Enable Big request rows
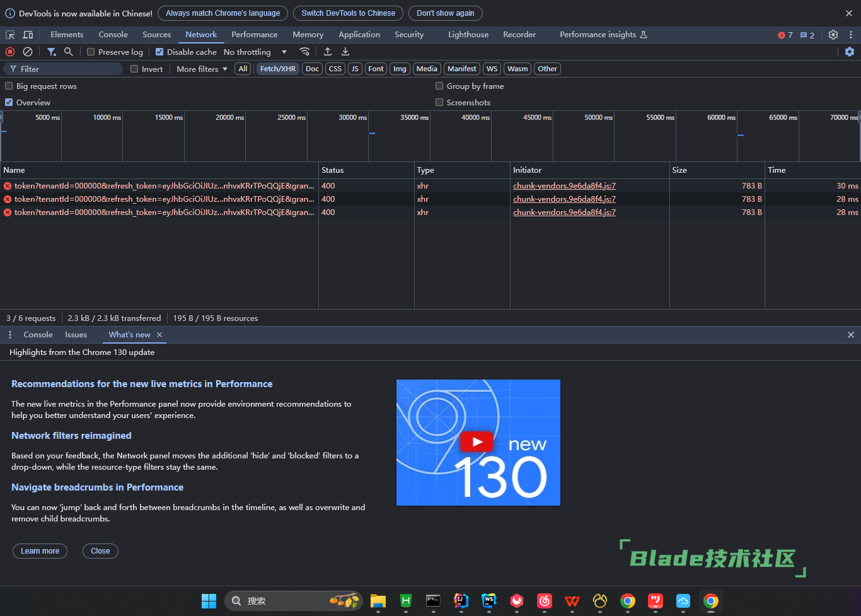861x616 pixels. click(x=9, y=86)
